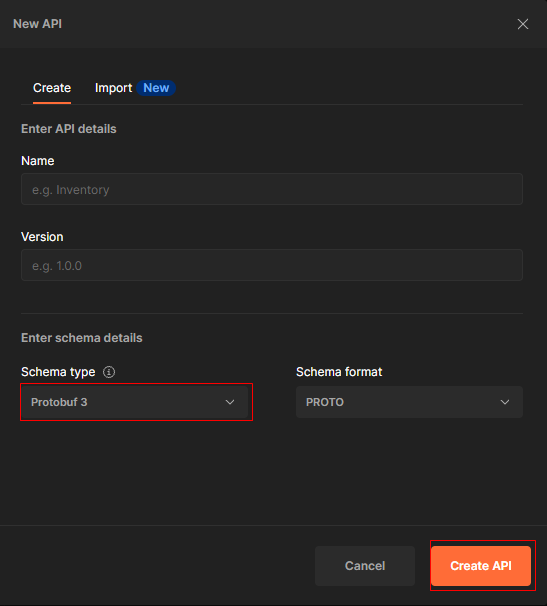Click the blue New badge beside Import
The image size is (547, 606).
pyautogui.click(x=156, y=88)
